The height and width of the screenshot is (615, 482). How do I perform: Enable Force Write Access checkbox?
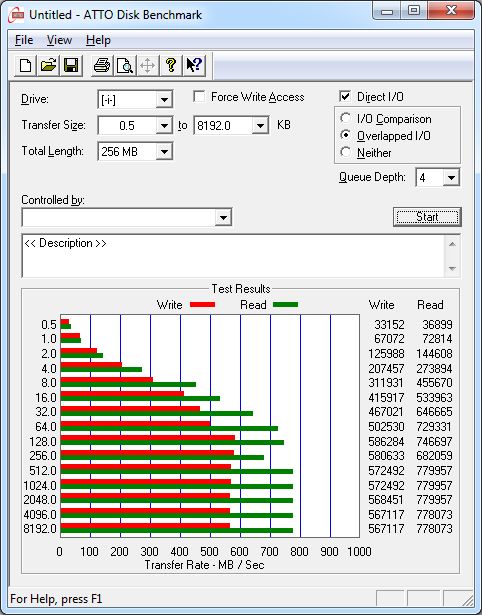(x=199, y=96)
